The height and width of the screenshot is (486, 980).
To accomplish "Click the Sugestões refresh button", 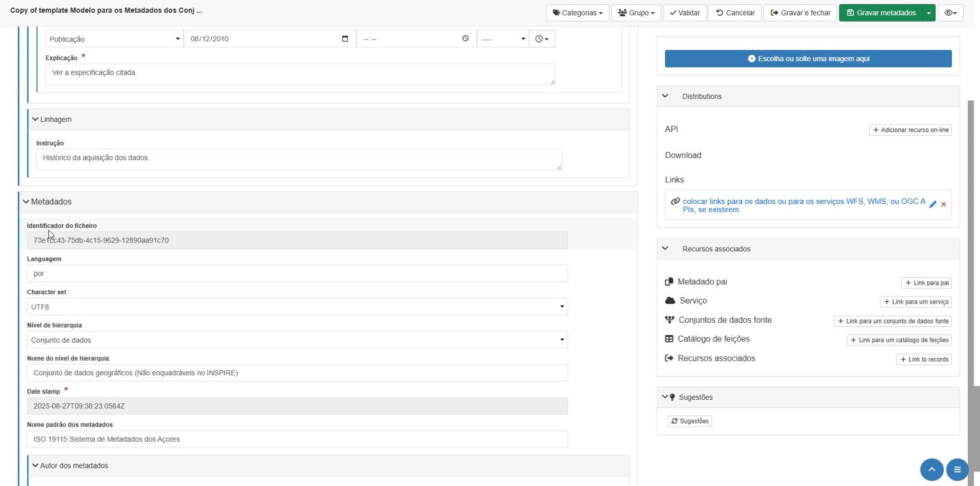I will pyautogui.click(x=689, y=421).
